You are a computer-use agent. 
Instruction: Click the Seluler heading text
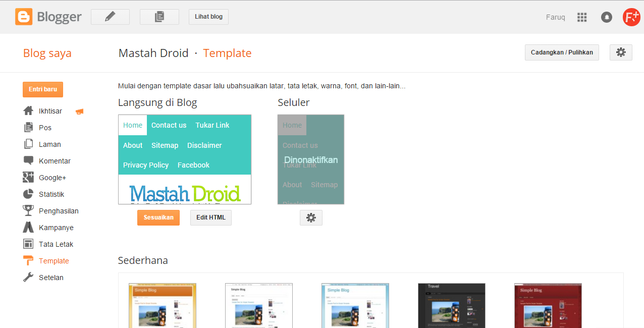click(294, 102)
